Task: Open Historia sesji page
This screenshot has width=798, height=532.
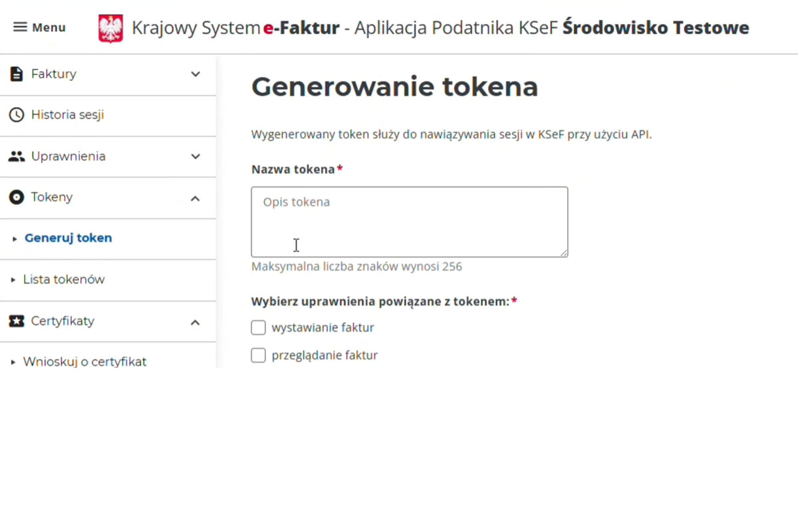Action: coord(67,115)
